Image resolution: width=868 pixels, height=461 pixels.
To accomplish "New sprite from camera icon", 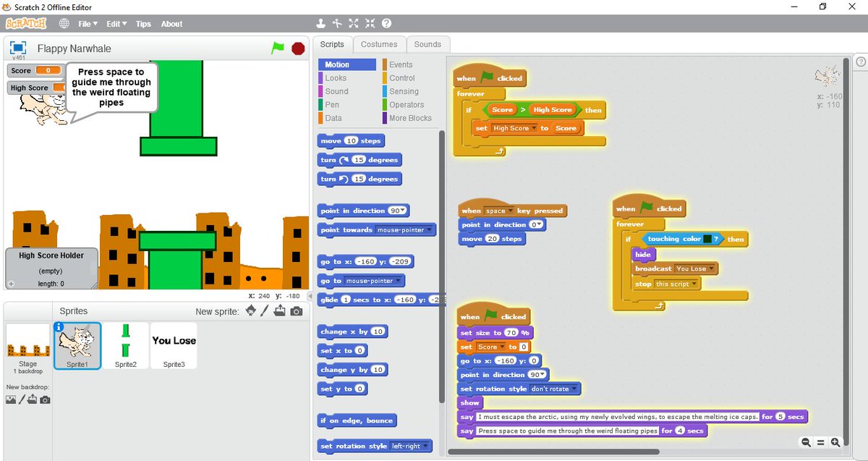I will pos(297,311).
